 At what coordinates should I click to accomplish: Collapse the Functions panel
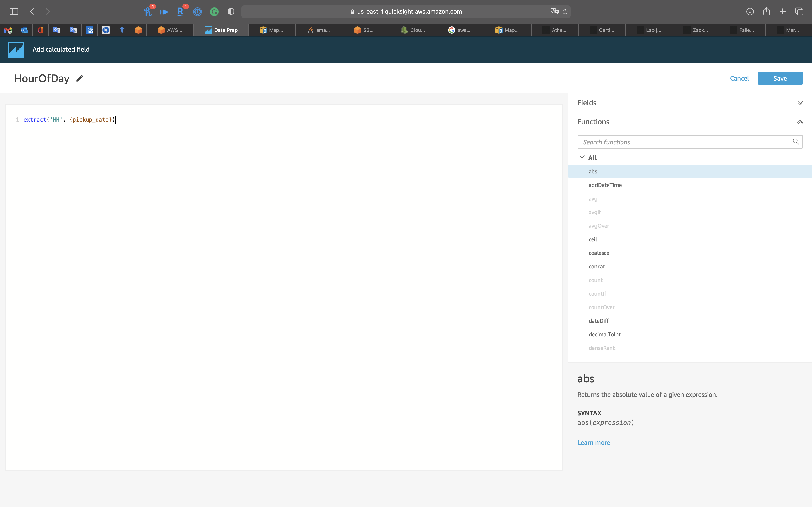point(800,122)
